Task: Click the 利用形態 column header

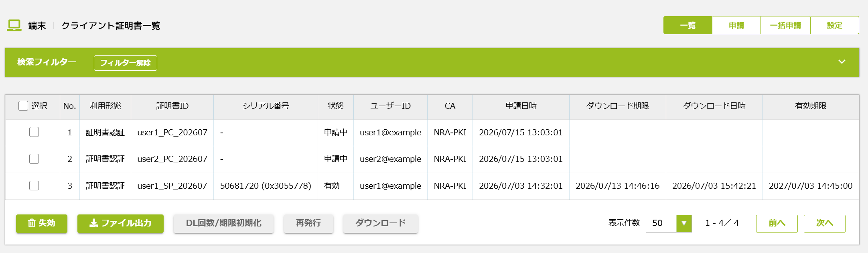Action: point(105,106)
